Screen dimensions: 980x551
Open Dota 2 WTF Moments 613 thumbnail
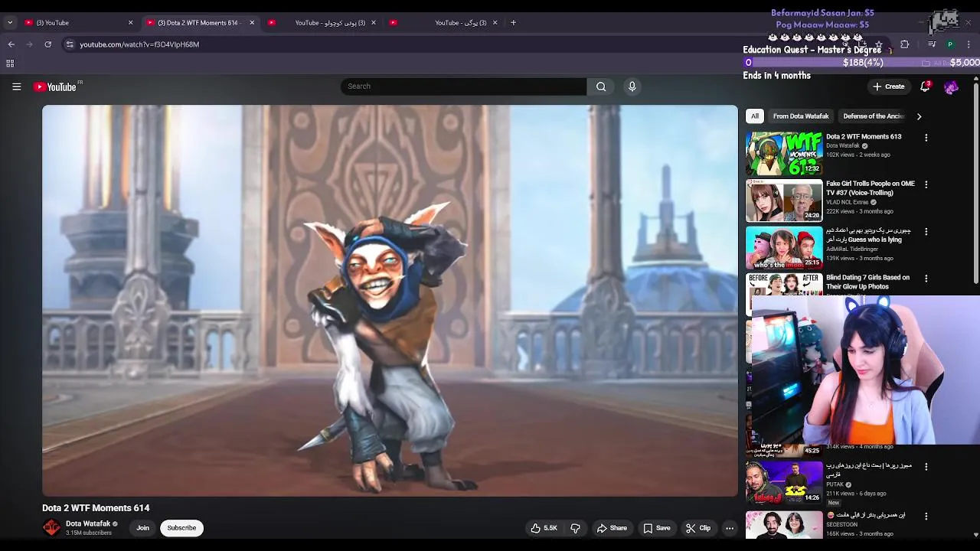pyautogui.click(x=784, y=153)
